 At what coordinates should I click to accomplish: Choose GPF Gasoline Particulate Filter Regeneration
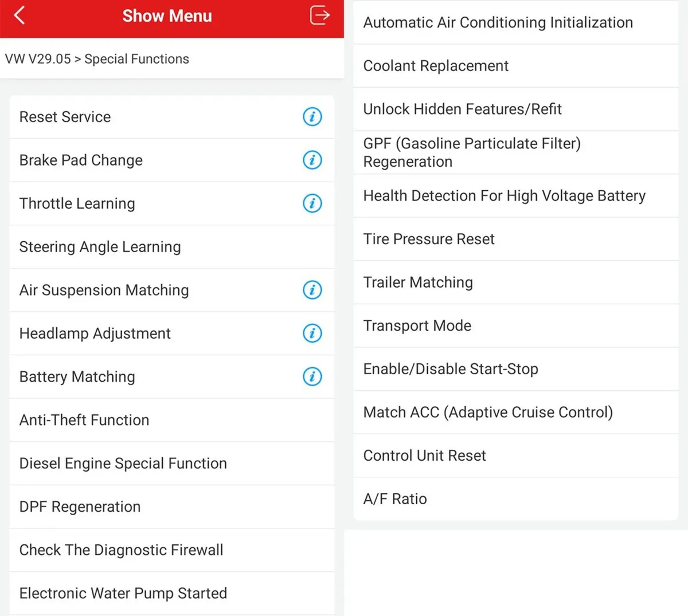click(471, 152)
